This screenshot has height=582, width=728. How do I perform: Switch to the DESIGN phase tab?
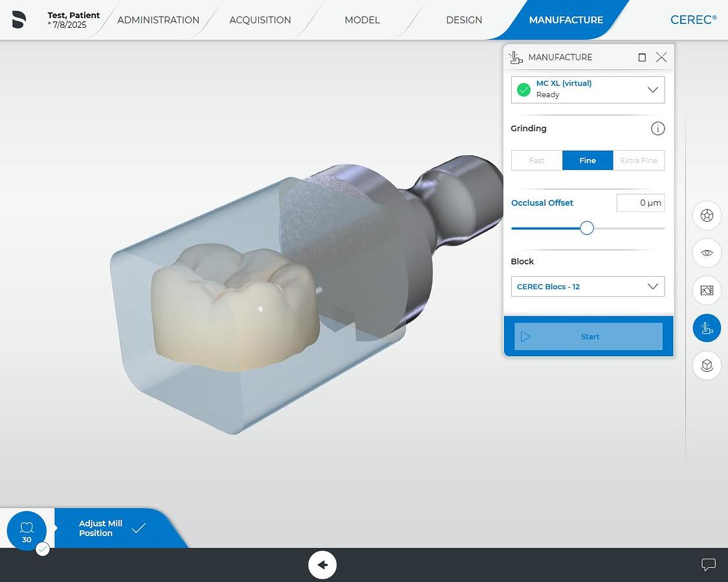coord(464,20)
